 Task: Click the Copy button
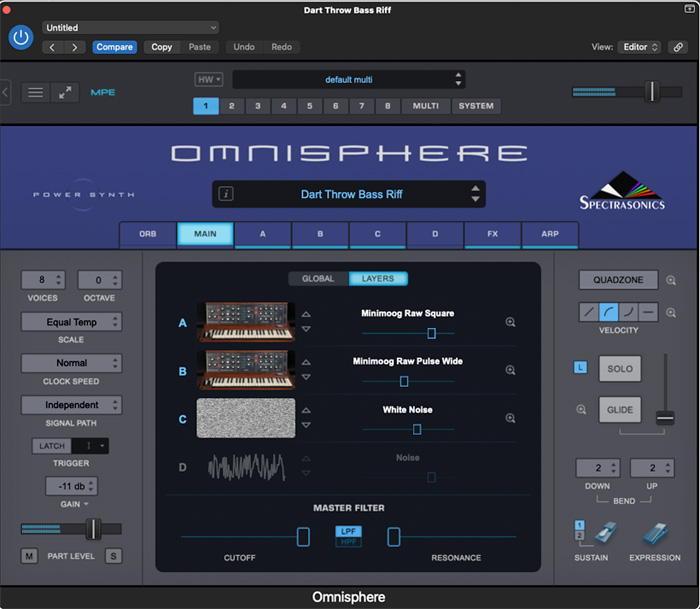(x=162, y=47)
